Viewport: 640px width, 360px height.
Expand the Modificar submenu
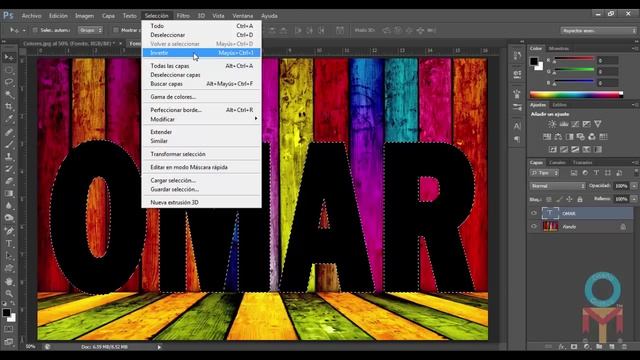pos(202,119)
